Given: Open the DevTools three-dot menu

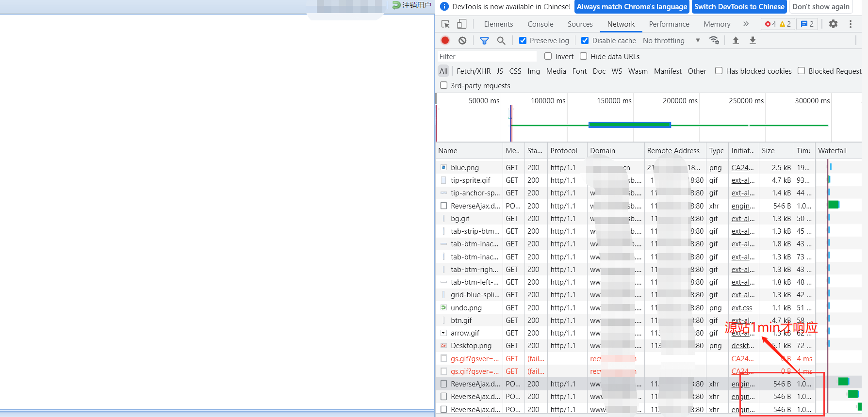Looking at the screenshot, I should (851, 24).
